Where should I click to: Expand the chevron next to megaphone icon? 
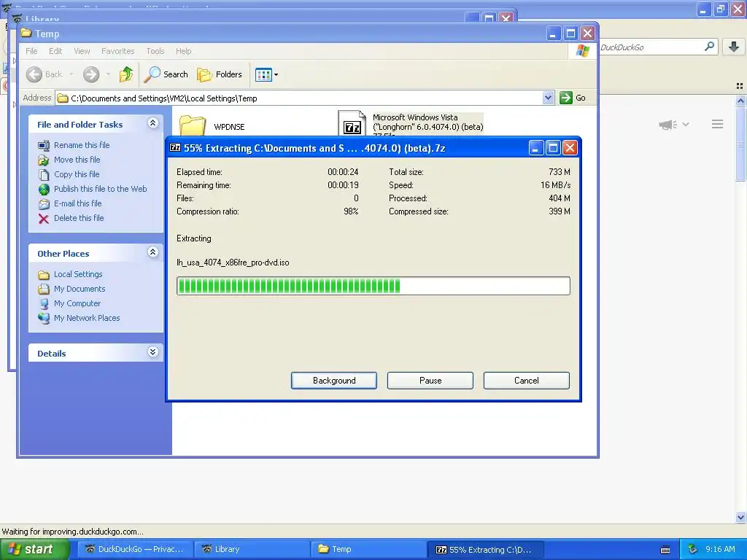[686, 124]
